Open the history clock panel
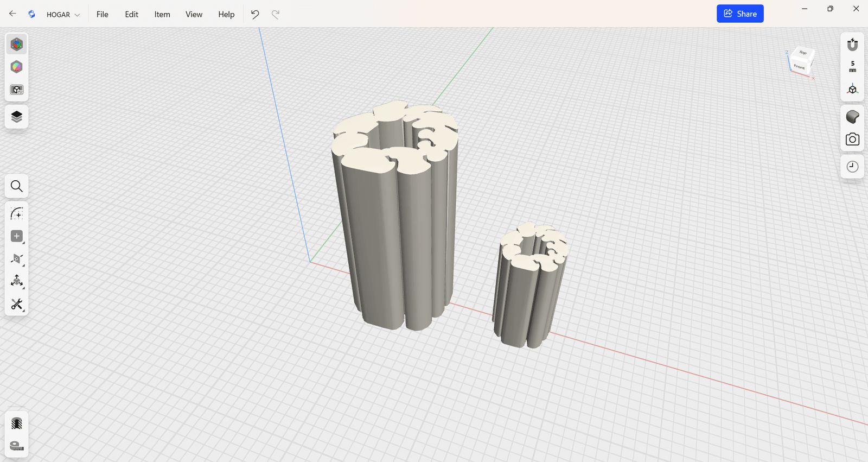Viewport: 868px width, 462px height. pyautogui.click(x=852, y=167)
